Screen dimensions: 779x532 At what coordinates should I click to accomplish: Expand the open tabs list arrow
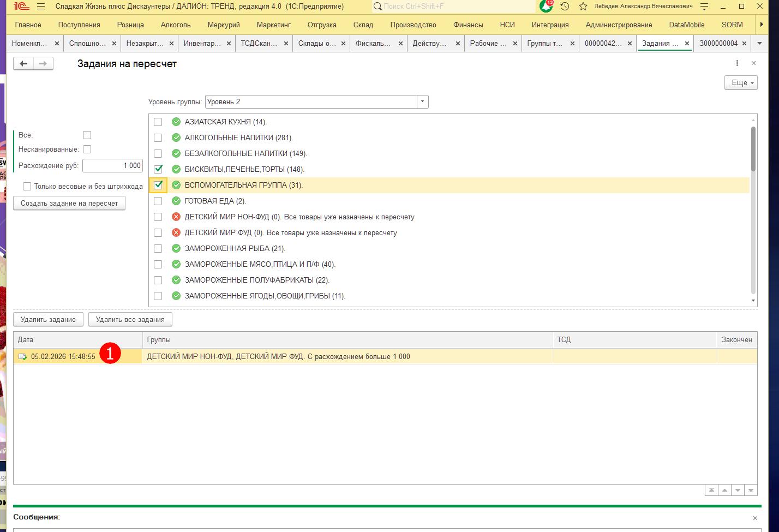tap(759, 43)
